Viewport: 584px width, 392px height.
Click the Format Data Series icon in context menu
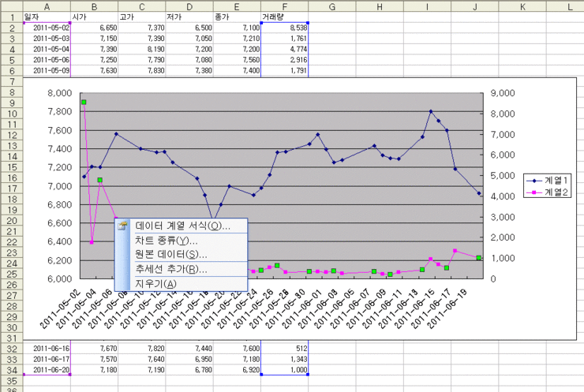(x=122, y=226)
